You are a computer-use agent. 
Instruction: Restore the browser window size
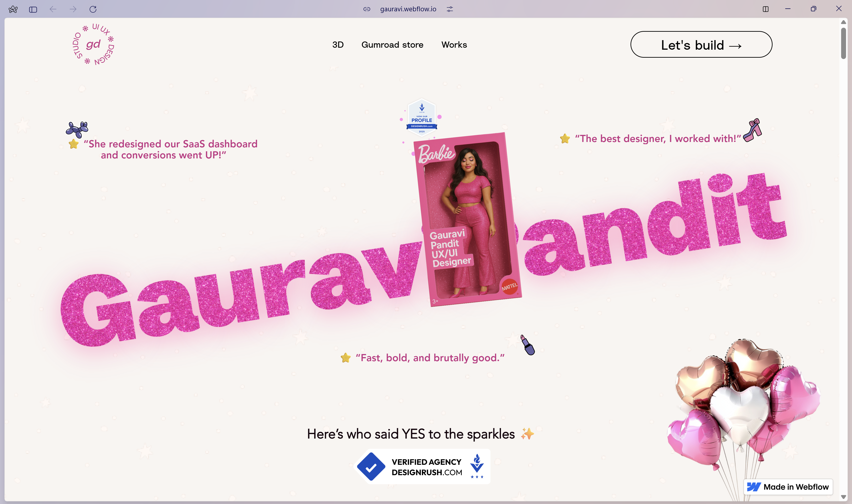[x=813, y=9]
